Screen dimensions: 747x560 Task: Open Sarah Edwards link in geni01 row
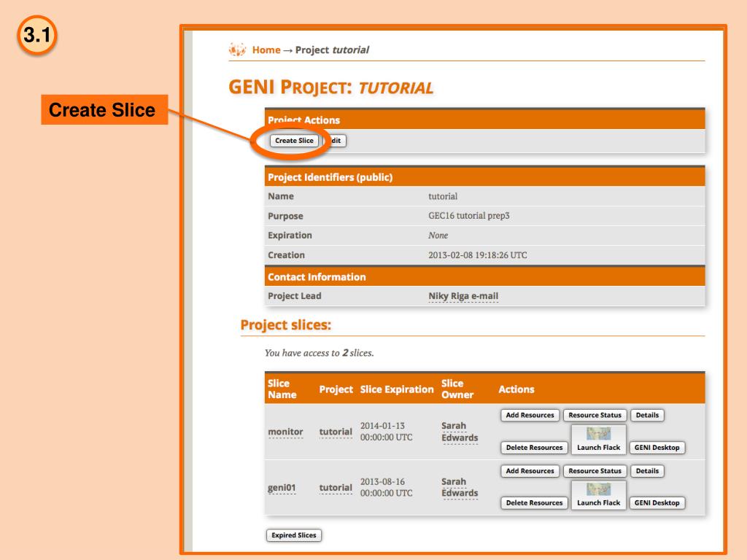click(x=460, y=487)
